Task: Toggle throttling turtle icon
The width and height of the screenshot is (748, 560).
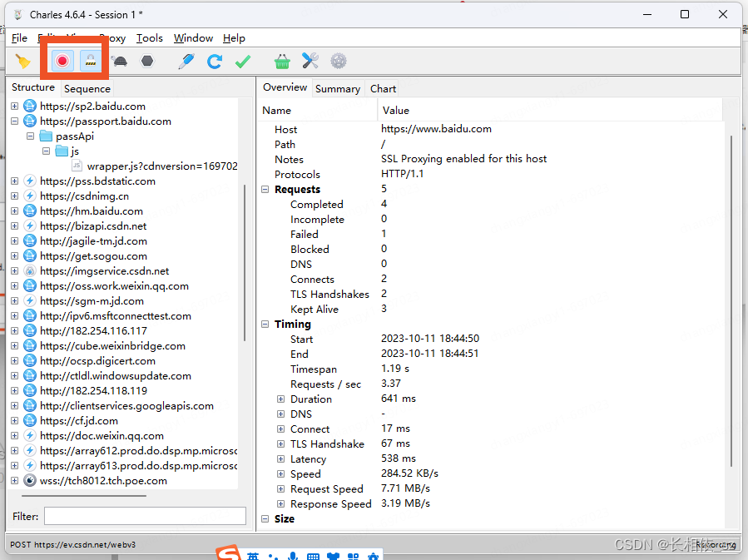Action: click(x=119, y=61)
